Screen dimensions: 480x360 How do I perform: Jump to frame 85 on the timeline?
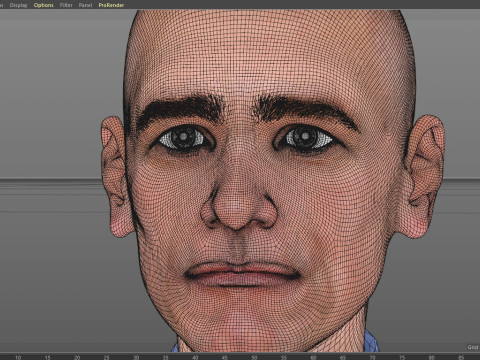pyautogui.click(x=461, y=357)
